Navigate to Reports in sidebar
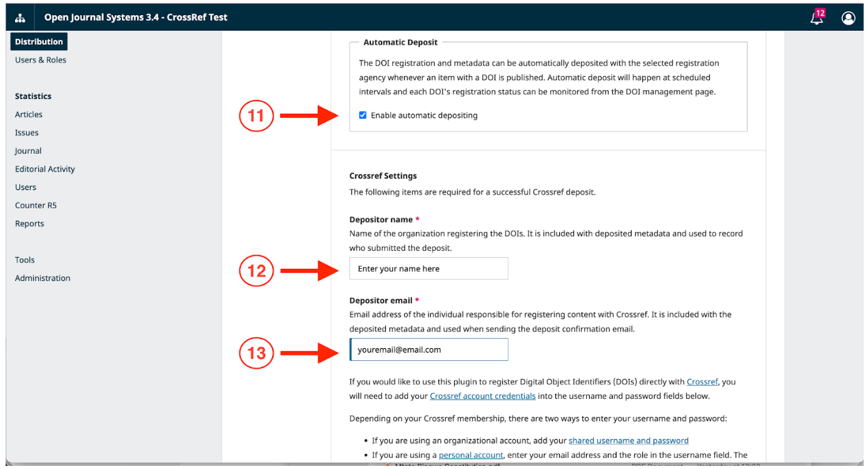The height and width of the screenshot is (469, 868). (x=29, y=223)
